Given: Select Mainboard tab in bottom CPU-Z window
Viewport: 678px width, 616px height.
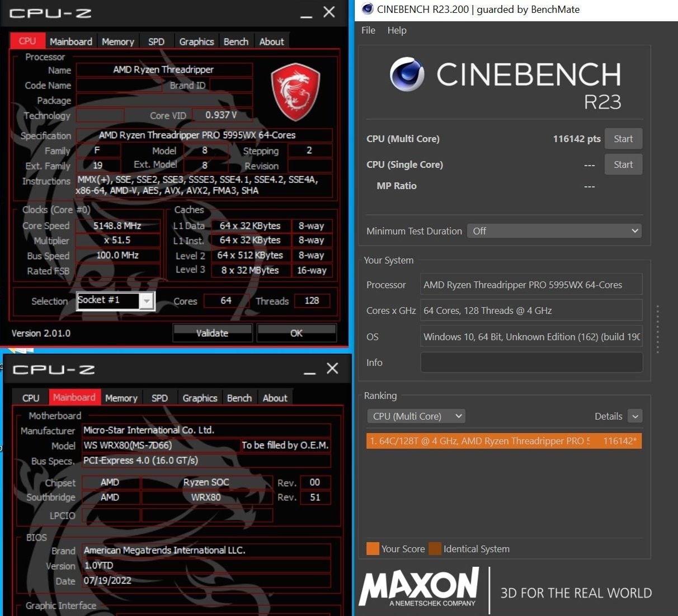Looking at the screenshot, I should click(74, 397).
